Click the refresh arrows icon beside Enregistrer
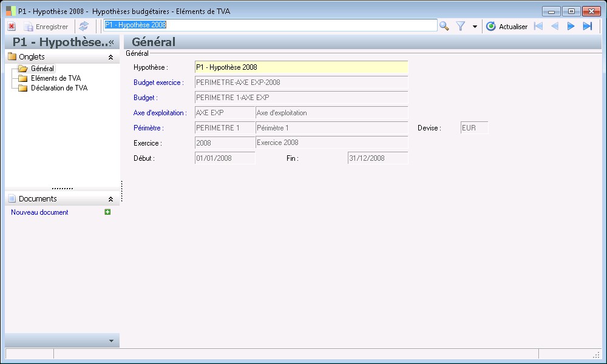This screenshot has width=607, height=364. (x=84, y=26)
